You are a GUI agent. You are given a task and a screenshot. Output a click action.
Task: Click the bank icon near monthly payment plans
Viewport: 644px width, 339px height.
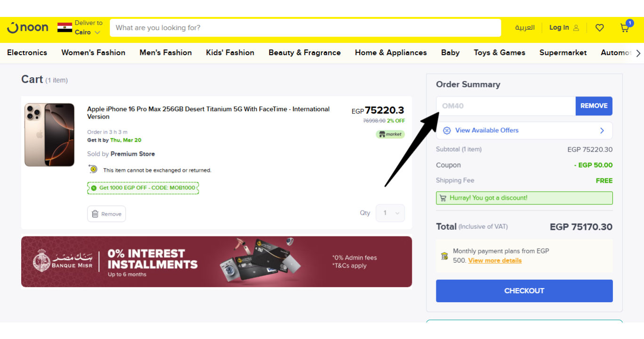(444, 256)
